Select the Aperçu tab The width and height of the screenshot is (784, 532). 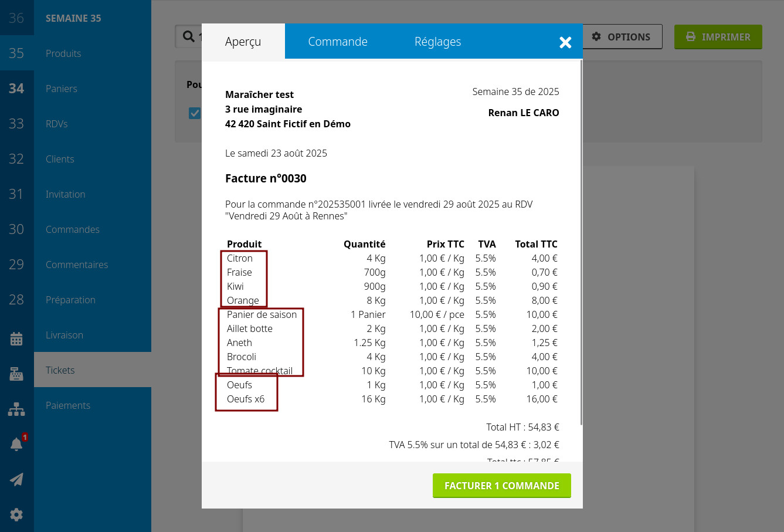coord(243,42)
